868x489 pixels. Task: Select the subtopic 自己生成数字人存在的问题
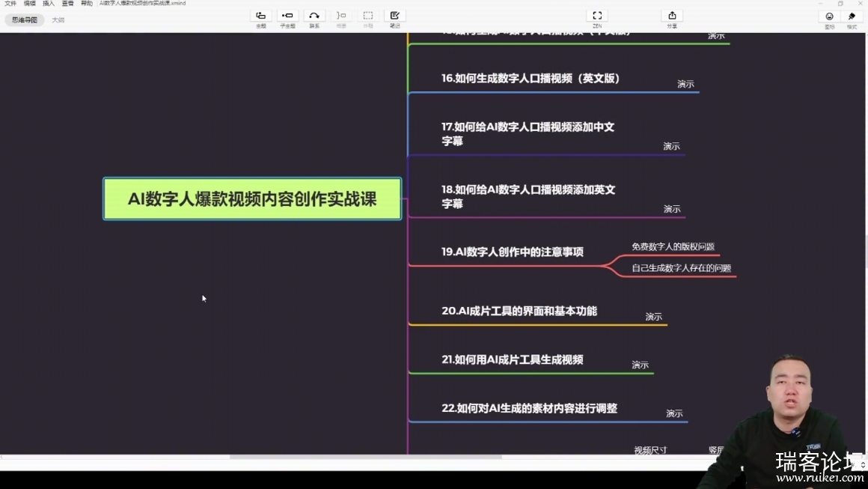click(682, 268)
